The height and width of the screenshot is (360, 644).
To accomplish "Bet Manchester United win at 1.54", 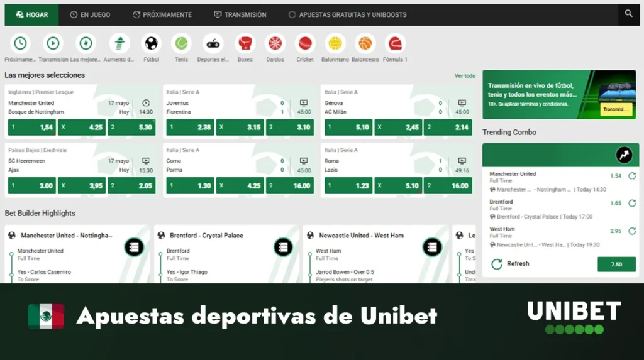I will point(31,128).
